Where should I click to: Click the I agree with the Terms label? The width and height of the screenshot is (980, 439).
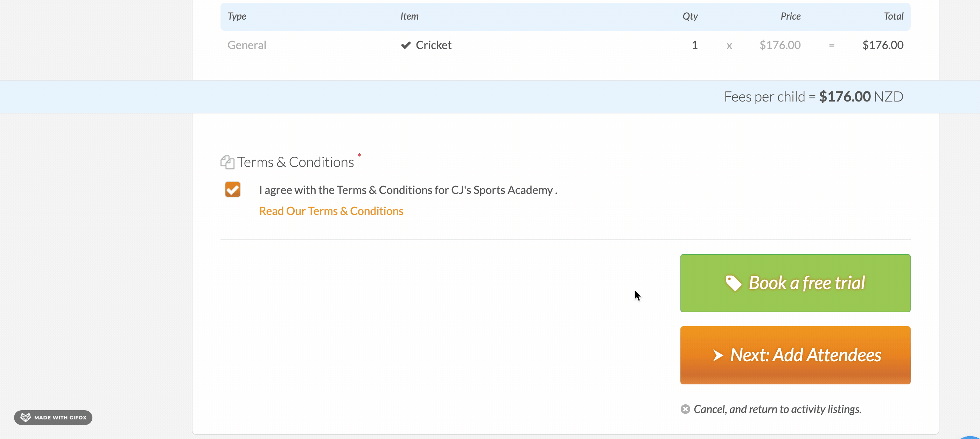tap(408, 190)
